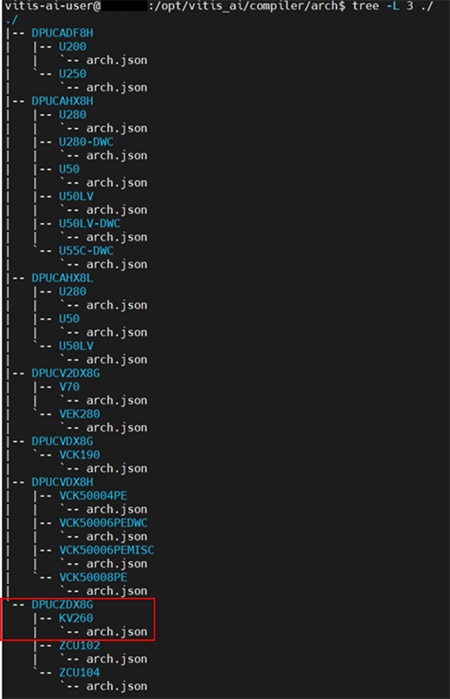Select the U200 folder entry
Image resolution: width=450 pixels, height=699 pixels.
click(x=72, y=47)
